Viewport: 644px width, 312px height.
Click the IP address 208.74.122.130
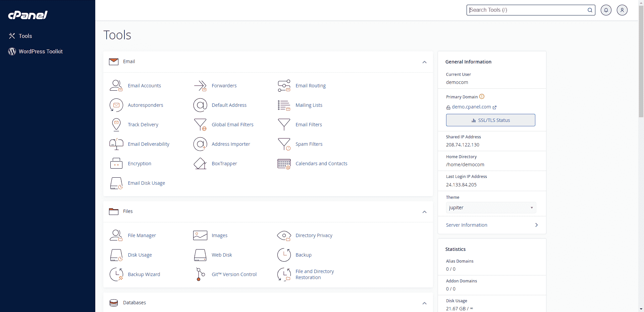tap(463, 145)
